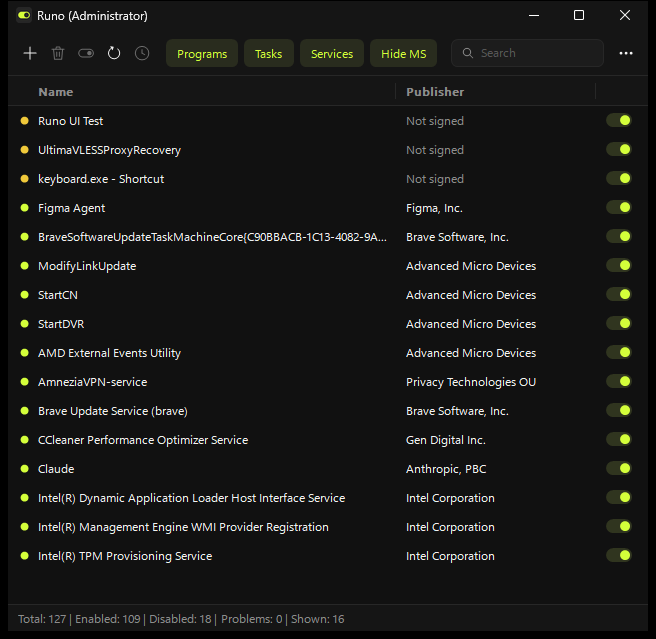The width and height of the screenshot is (656, 639).
Task: Sort by the Name column header
Action: tap(56, 92)
